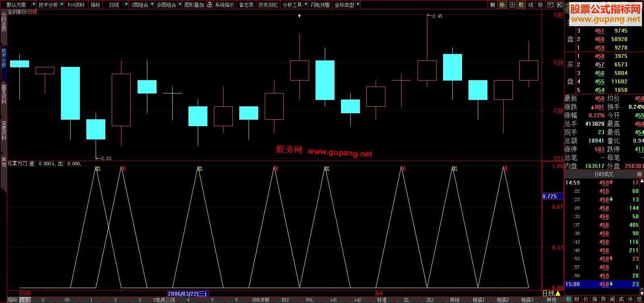Click the lock icon beside 图形叠加
Viewport: 644px width, 303px height.
click(x=209, y=5)
